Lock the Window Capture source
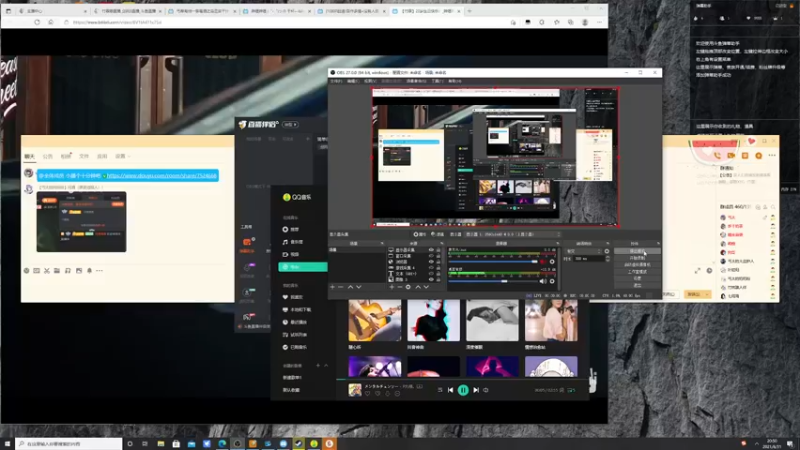Image resolution: width=800 pixels, height=450 pixels. point(438,256)
